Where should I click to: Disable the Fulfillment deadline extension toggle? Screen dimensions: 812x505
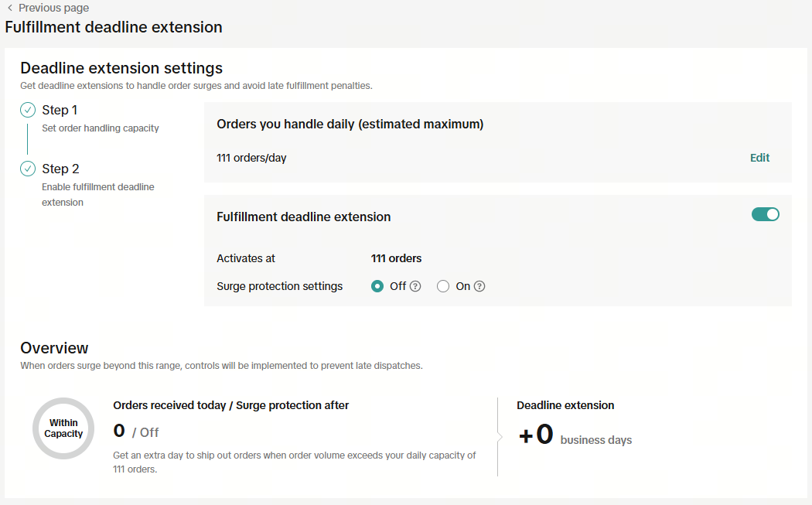[x=765, y=214]
